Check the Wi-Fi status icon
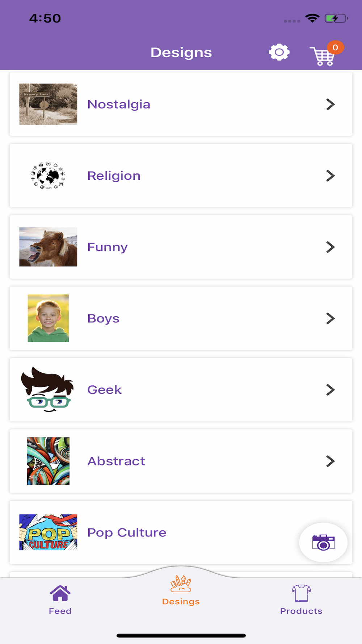 coord(312,18)
